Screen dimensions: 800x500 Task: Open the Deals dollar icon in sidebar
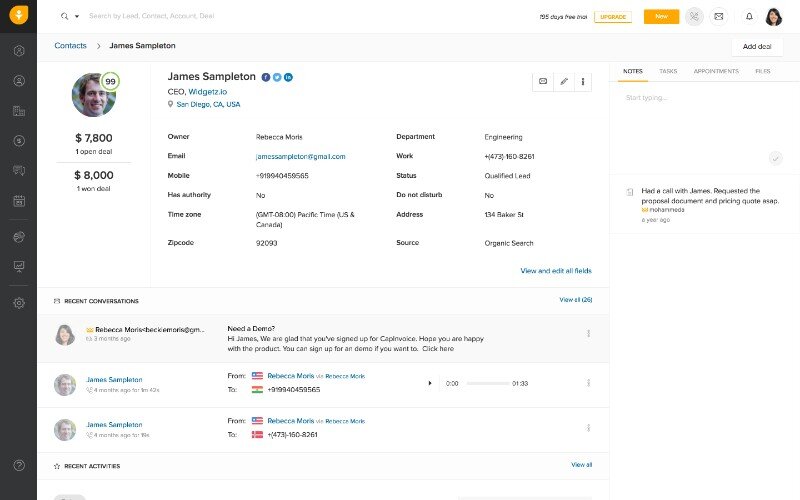(18, 141)
